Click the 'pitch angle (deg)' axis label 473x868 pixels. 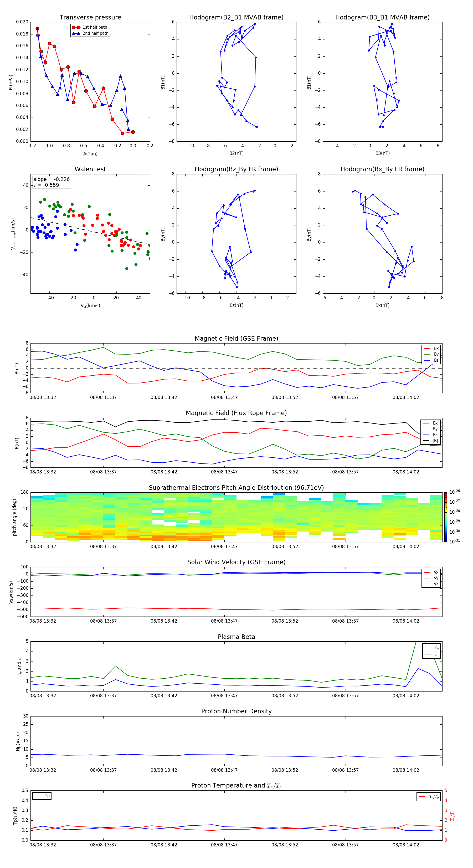click(14, 517)
